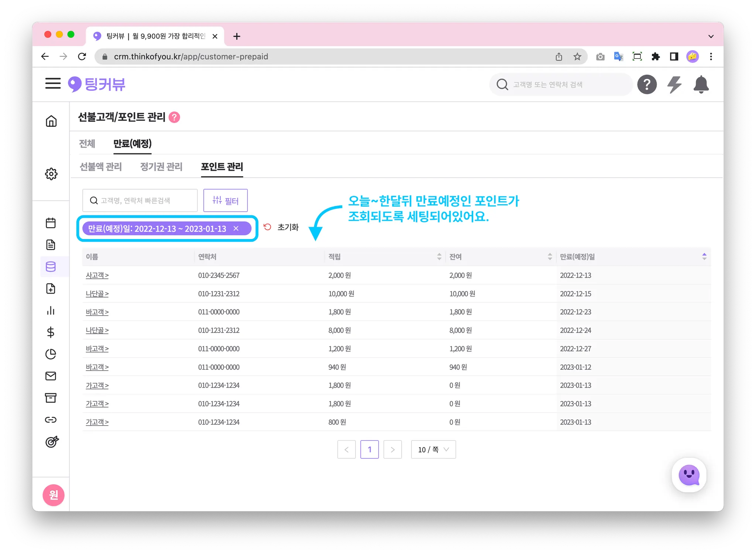Open the calendar icon in sidebar
Image resolution: width=756 pixels, height=554 pixels.
click(x=51, y=223)
